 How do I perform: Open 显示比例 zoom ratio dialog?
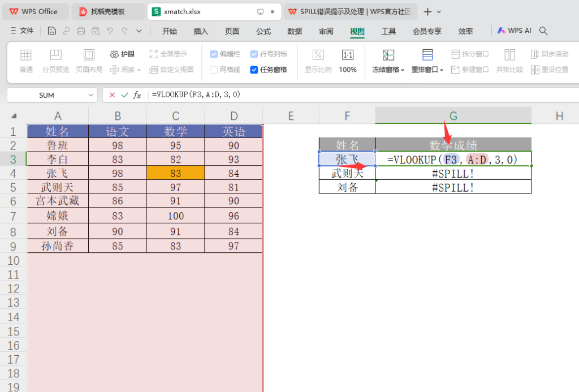point(318,61)
